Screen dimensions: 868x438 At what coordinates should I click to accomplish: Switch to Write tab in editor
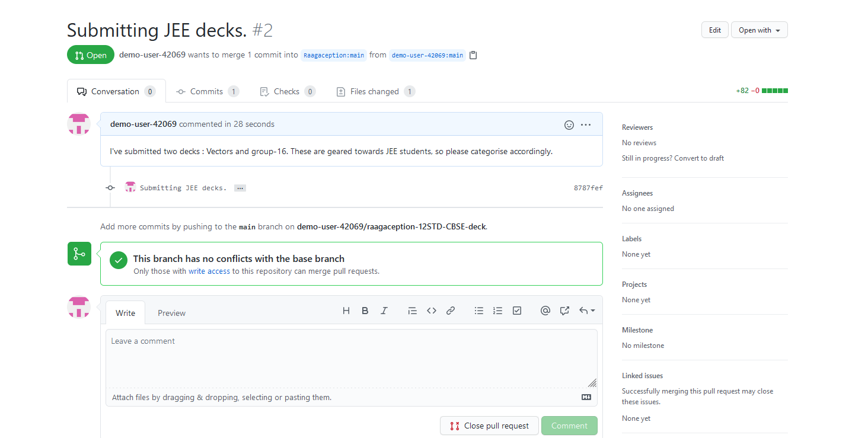(125, 313)
